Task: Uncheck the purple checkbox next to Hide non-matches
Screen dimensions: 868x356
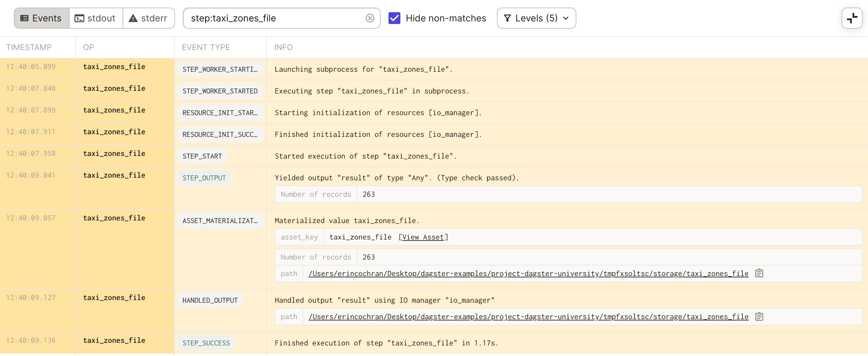Action: click(394, 18)
